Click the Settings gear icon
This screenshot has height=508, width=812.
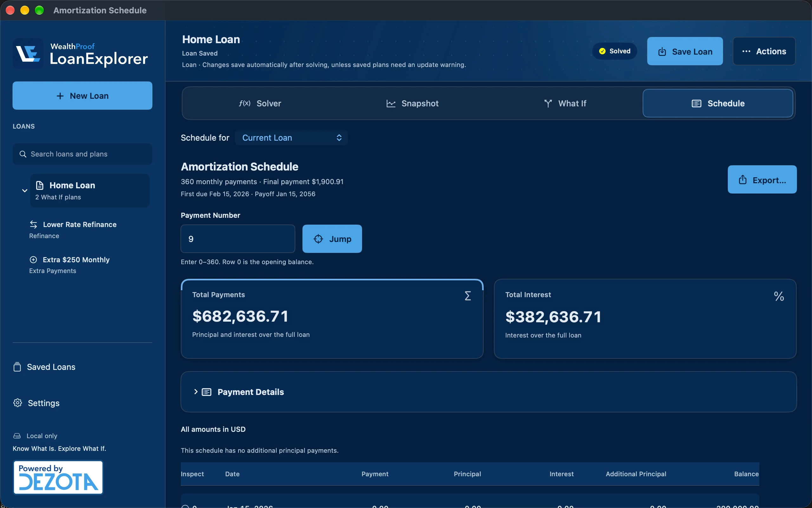pos(17,403)
